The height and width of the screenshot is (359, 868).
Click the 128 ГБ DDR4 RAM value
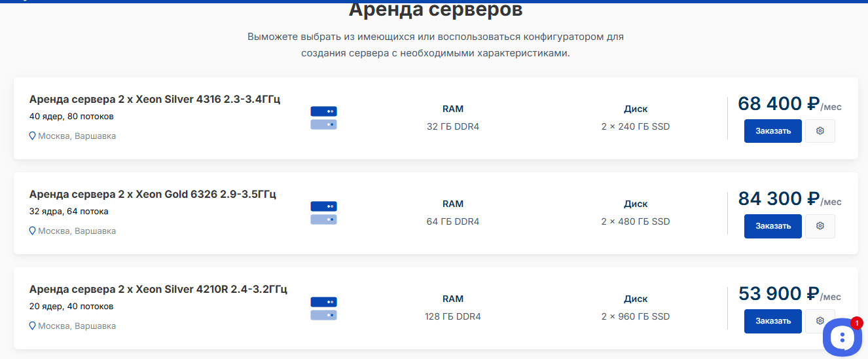click(452, 316)
